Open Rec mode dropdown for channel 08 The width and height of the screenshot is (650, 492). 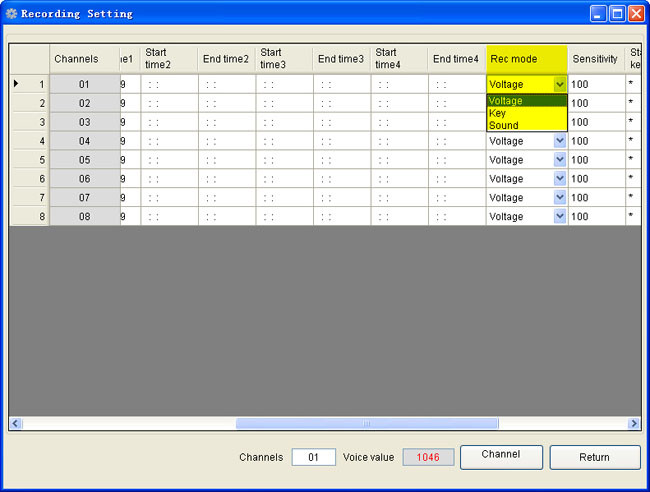(x=559, y=216)
